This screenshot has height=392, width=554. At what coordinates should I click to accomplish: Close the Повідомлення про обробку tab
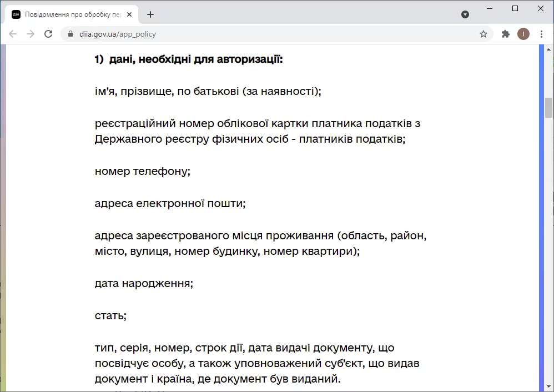pyautogui.click(x=130, y=14)
